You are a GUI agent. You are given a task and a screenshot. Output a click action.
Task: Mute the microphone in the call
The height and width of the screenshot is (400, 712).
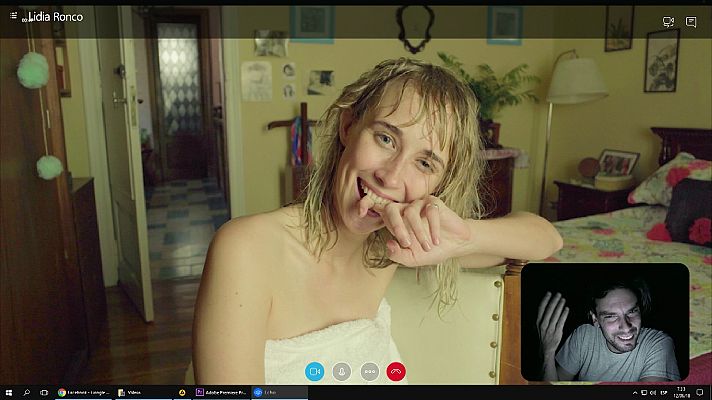tap(341, 371)
